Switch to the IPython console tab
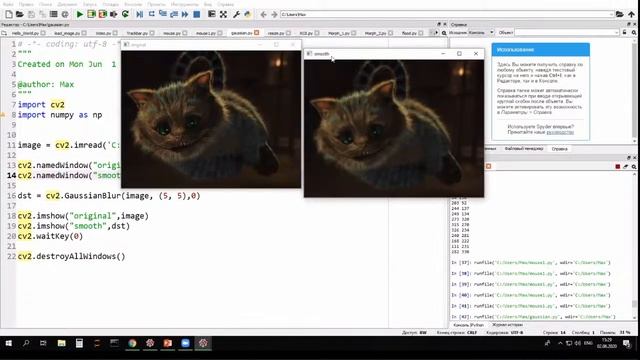Viewport: 640px width, 360px height. coord(468,325)
